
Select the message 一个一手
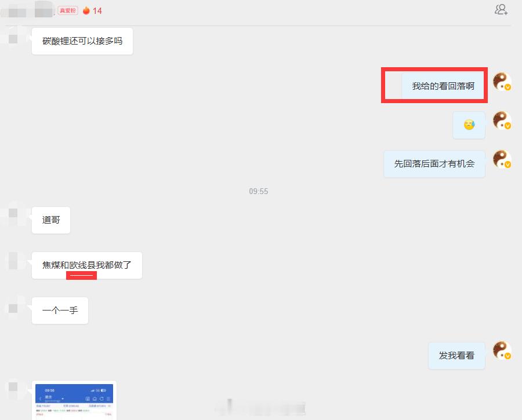(x=60, y=311)
